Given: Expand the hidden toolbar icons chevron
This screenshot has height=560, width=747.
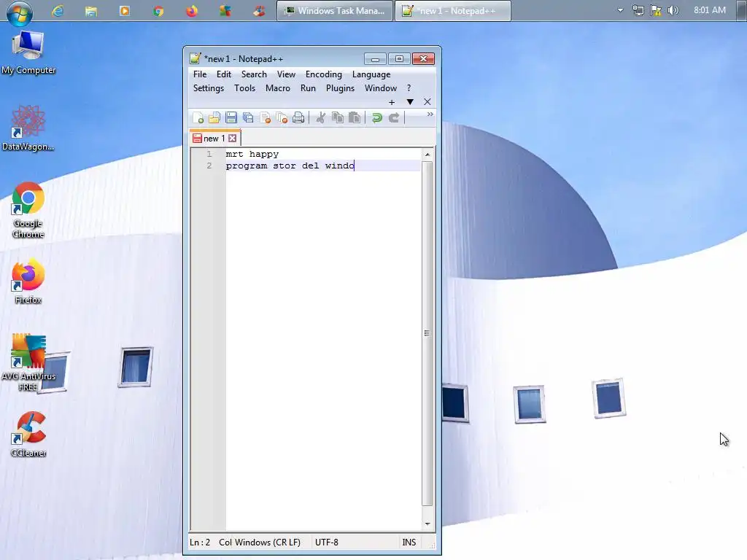Looking at the screenshot, I should pos(430,114).
